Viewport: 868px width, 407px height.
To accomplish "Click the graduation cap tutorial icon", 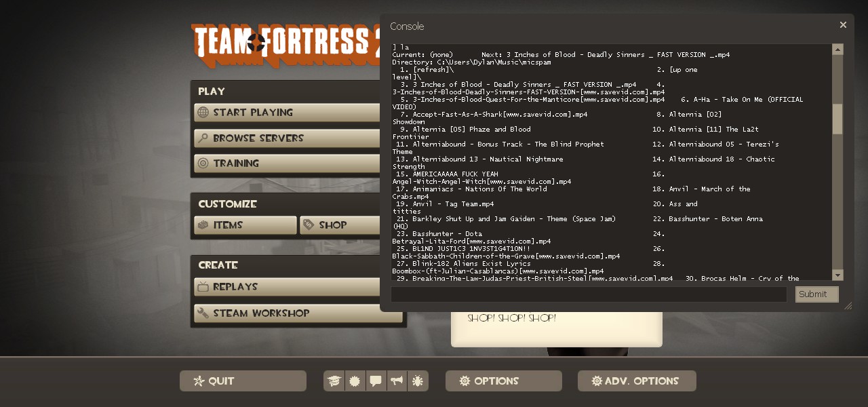I will tap(334, 381).
